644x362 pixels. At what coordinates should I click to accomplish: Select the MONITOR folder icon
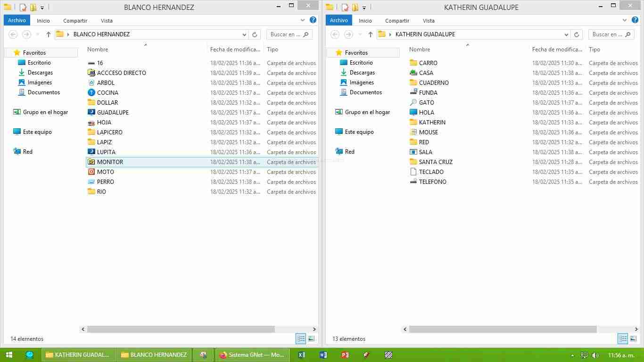click(91, 162)
